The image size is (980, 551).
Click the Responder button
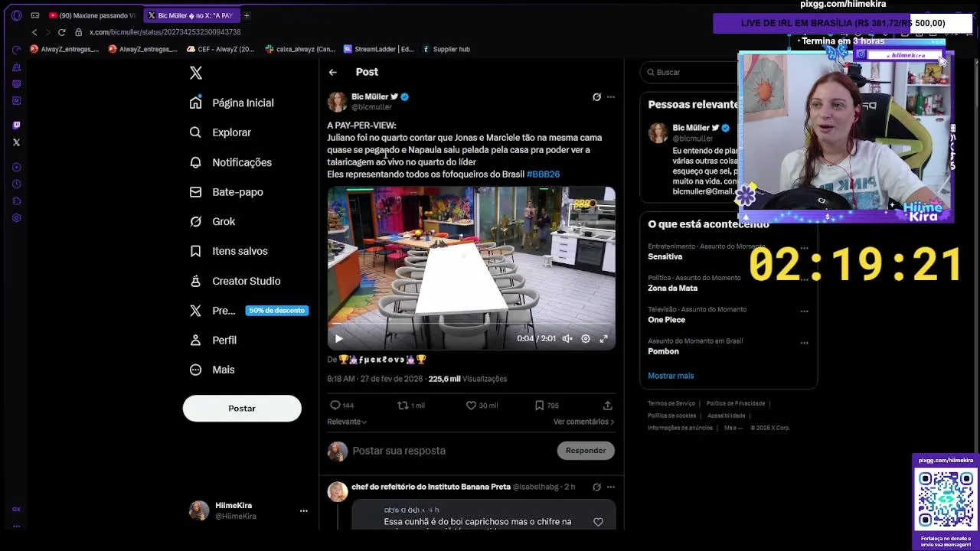[586, 451]
